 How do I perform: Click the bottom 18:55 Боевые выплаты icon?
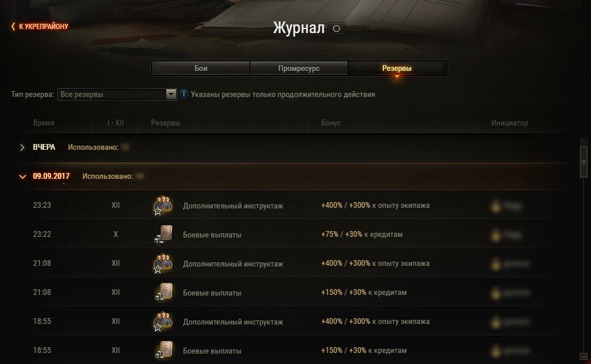pos(163,351)
